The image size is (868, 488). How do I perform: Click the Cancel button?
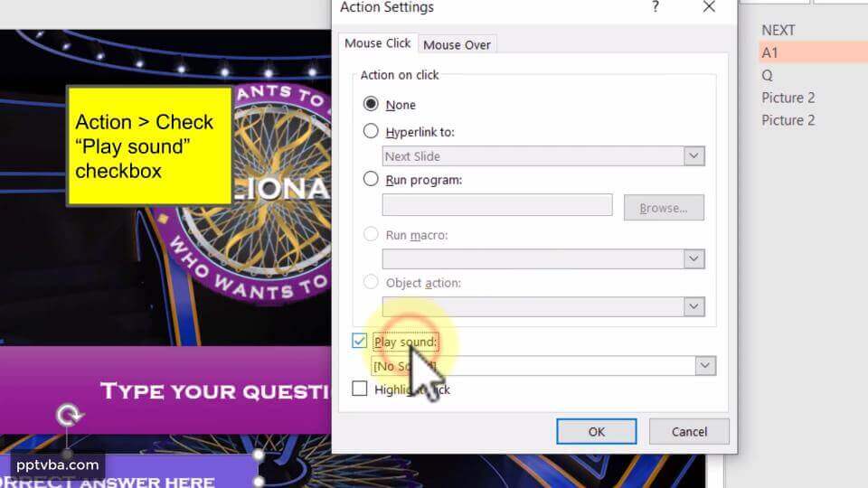[689, 432]
